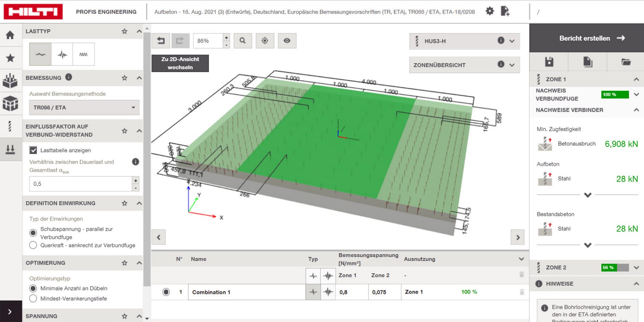Screen dimensions: 644x322
Task: Click the save disk icon
Action: pos(549,62)
